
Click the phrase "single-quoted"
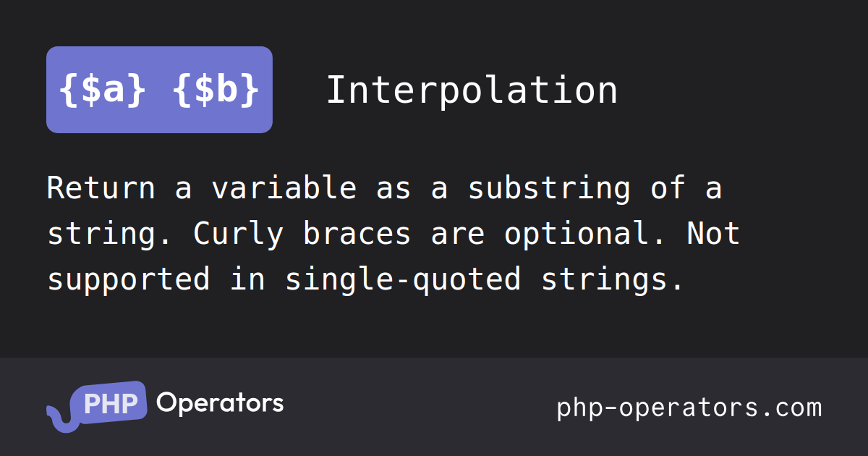(x=402, y=279)
